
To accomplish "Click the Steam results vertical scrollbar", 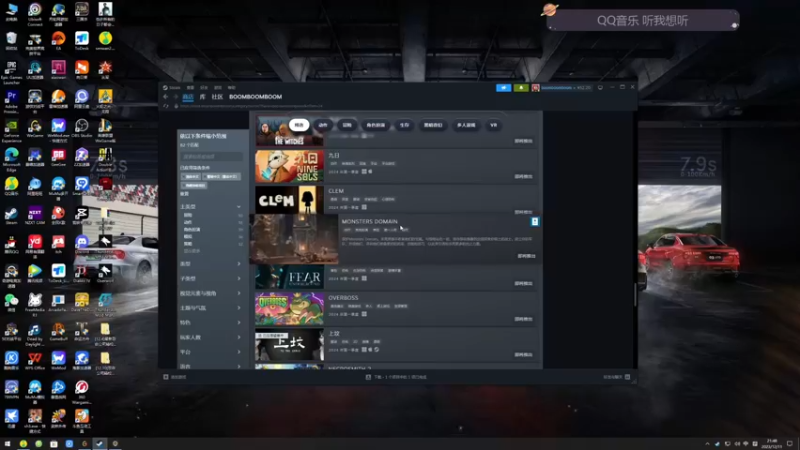I will tap(635, 294).
